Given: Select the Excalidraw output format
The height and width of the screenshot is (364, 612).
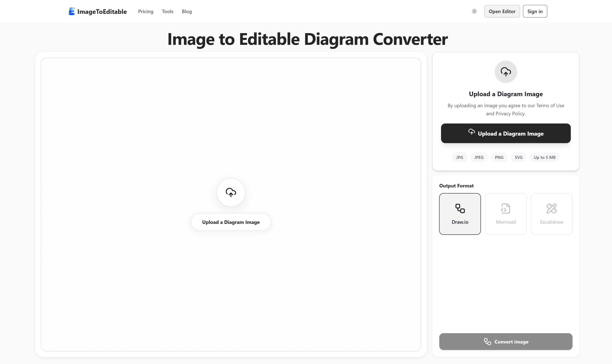Looking at the screenshot, I should point(552,214).
